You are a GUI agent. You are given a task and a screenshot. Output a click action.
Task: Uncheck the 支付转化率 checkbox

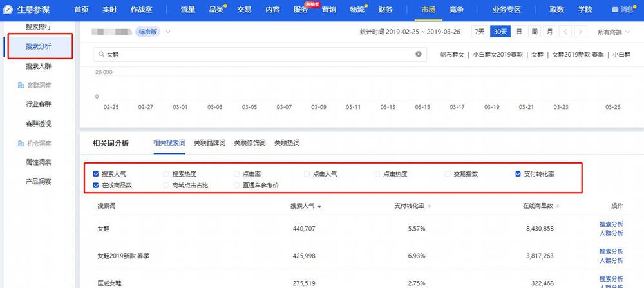(x=518, y=174)
